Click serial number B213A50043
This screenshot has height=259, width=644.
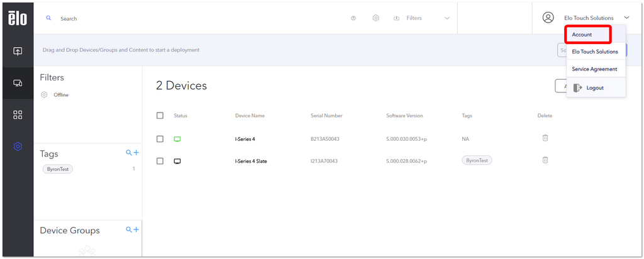(325, 139)
